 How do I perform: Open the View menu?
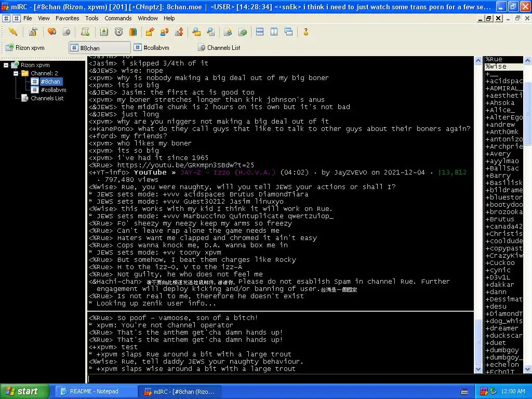pyautogui.click(x=44, y=18)
